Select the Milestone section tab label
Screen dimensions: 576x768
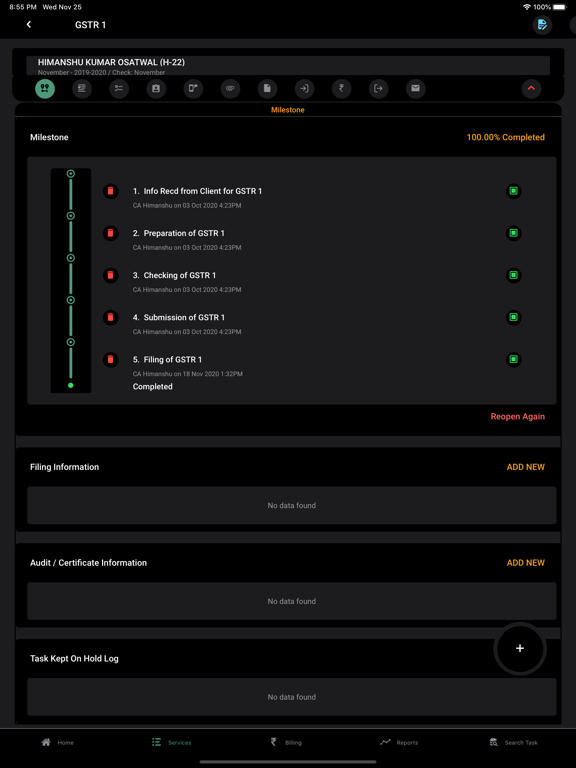(288, 110)
